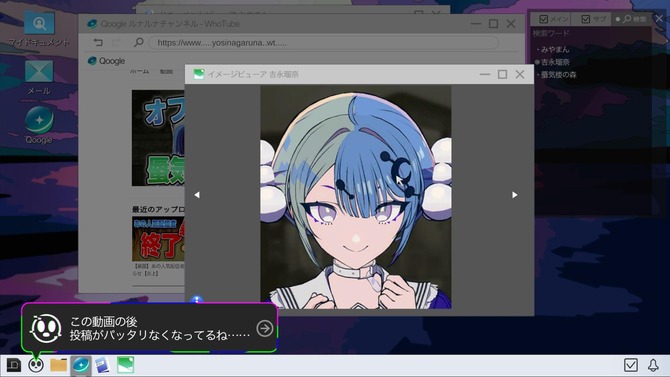Show the previous image in the image viewer
670x377 pixels.
pyautogui.click(x=197, y=195)
